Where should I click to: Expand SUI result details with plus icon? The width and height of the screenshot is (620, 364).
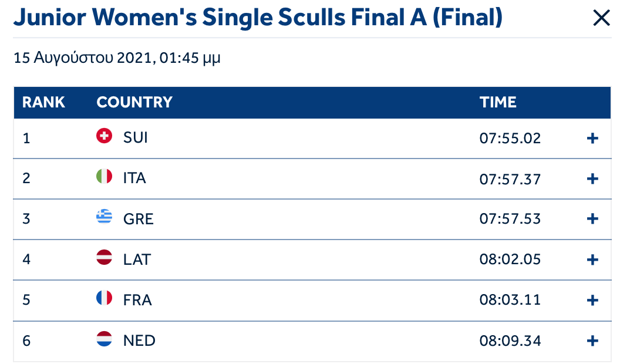click(x=592, y=139)
